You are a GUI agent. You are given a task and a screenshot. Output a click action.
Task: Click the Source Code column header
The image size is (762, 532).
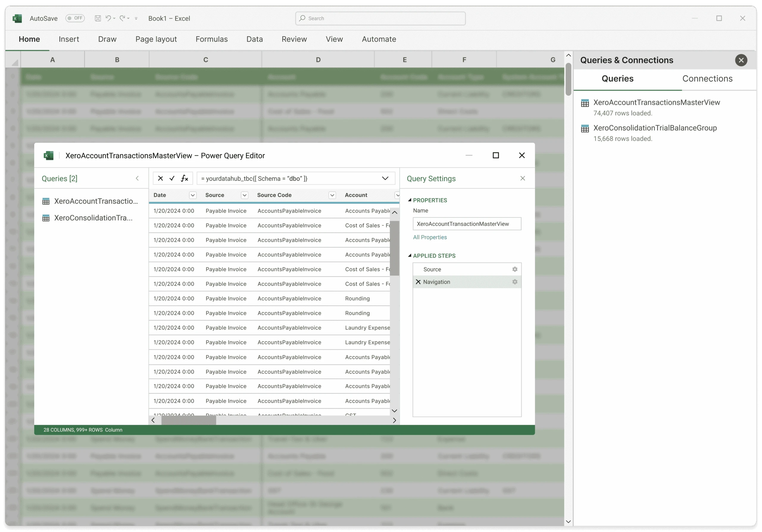[x=274, y=195]
